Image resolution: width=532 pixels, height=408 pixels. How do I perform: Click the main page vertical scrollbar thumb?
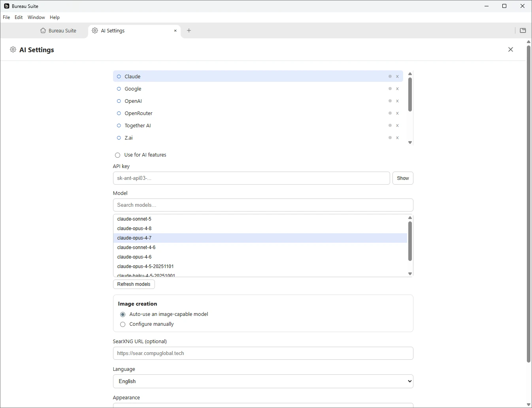pos(528,204)
